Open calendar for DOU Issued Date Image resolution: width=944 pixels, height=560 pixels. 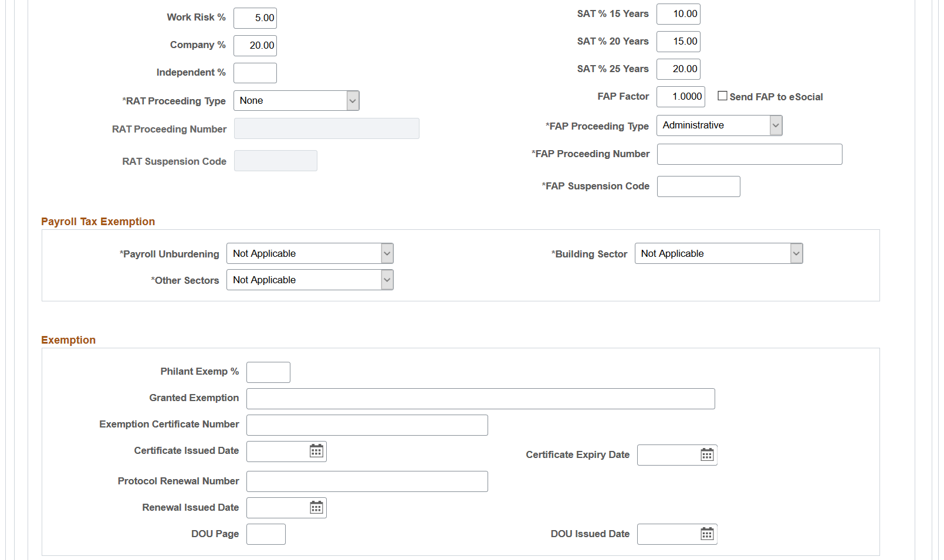coord(707,534)
